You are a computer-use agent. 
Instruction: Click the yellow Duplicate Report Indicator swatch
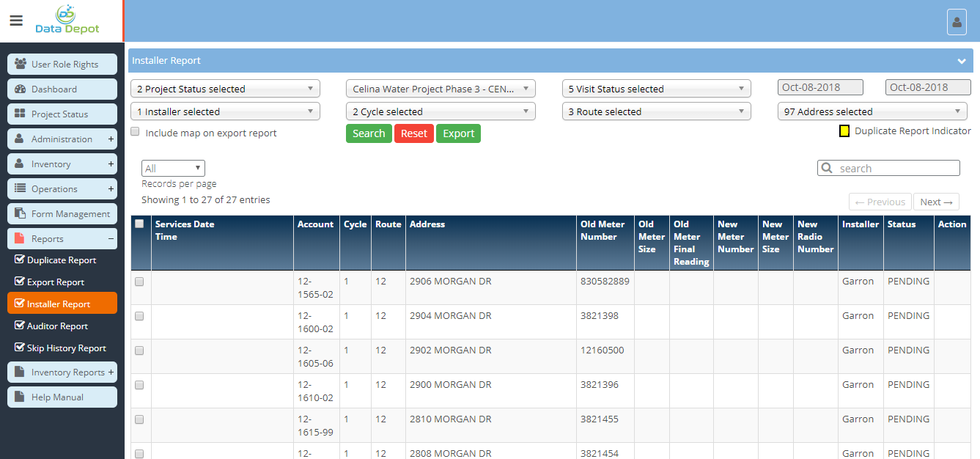(844, 131)
